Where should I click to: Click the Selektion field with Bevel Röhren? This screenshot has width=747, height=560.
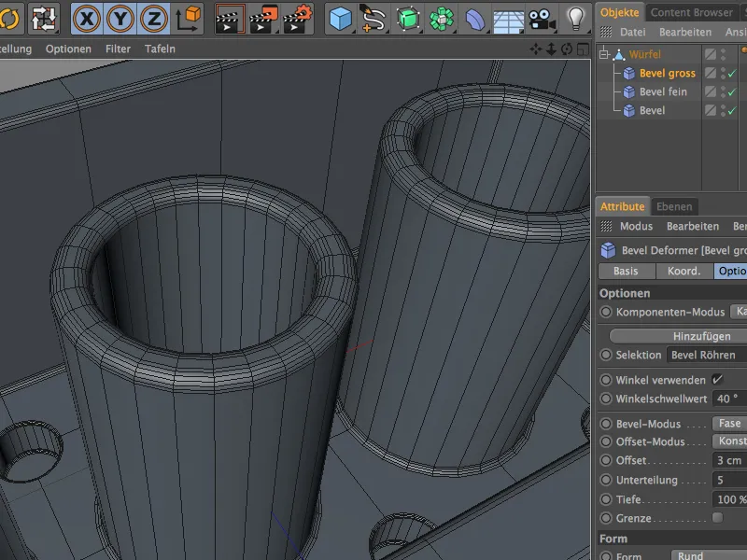pyautogui.click(x=706, y=355)
